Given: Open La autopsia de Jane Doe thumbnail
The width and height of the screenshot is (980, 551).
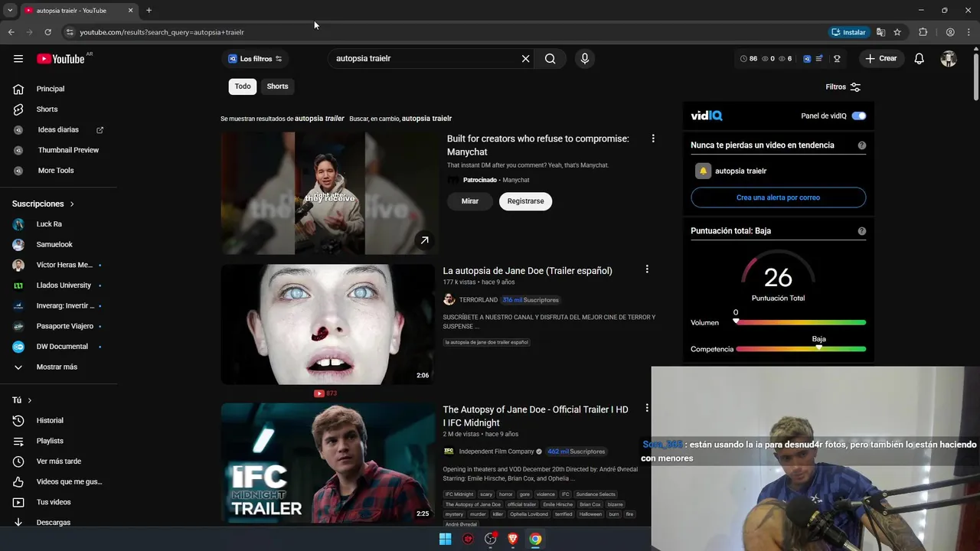Looking at the screenshot, I should [x=328, y=324].
